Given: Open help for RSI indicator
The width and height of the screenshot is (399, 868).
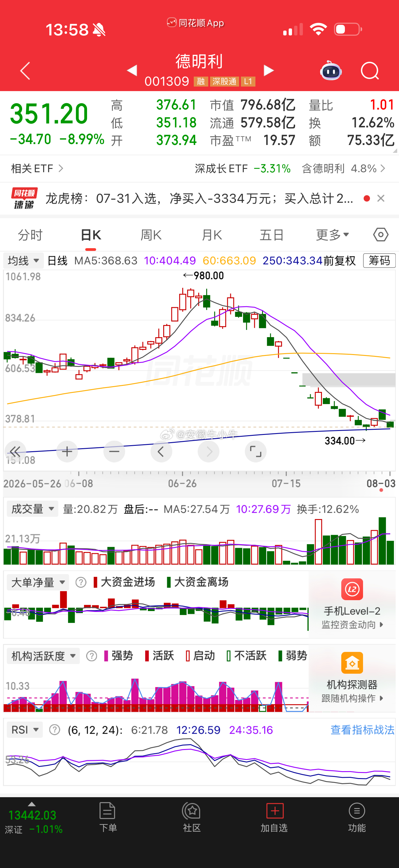Looking at the screenshot, I should pos(54,730).
